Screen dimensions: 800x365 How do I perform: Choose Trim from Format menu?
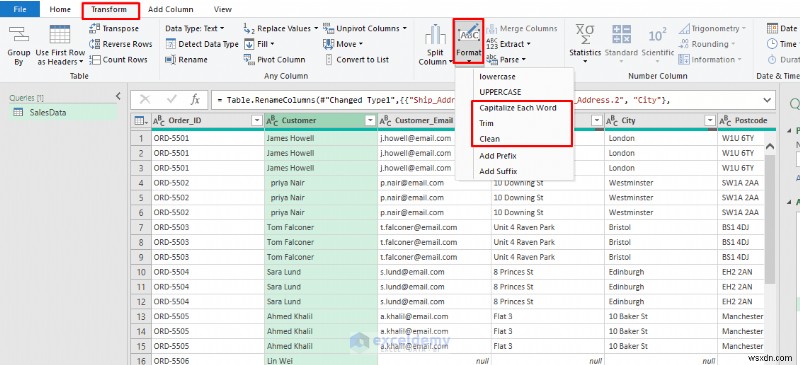coord(486,124)
